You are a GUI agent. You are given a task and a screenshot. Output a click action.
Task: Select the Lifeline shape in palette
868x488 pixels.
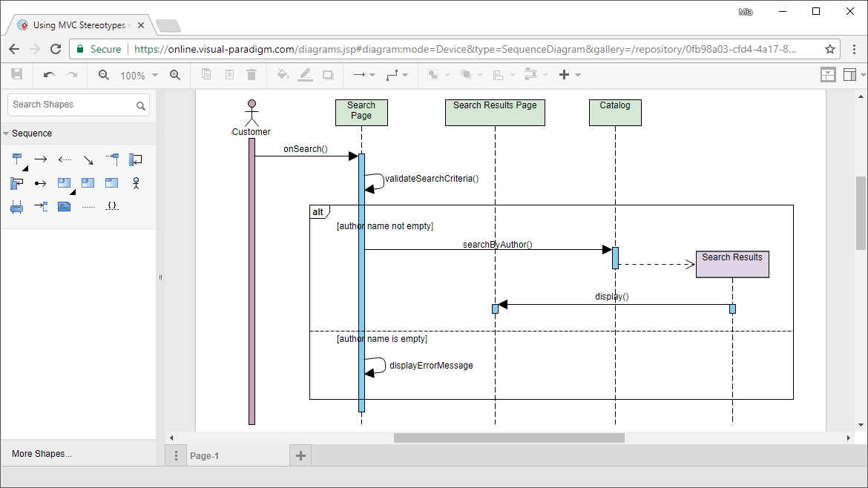tap(17, 160)
